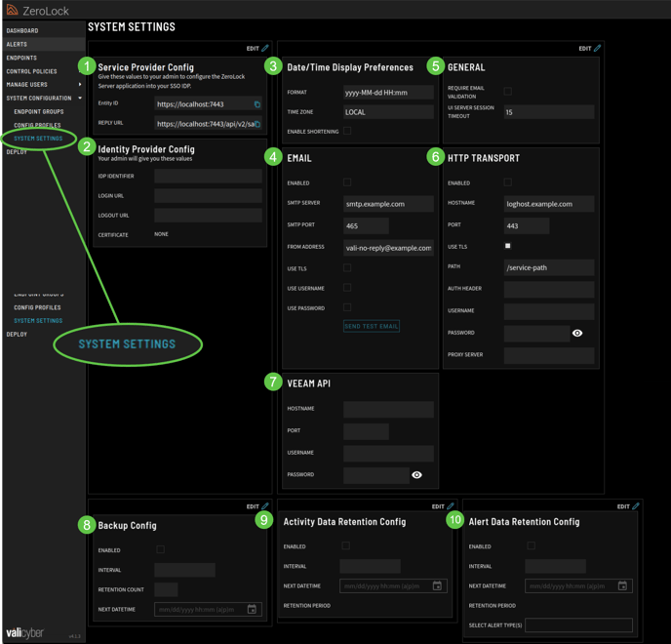The image size is (671, 644).
Task: Toggle the Use Password checkbox under EMAIL
Action: [347, 307]
